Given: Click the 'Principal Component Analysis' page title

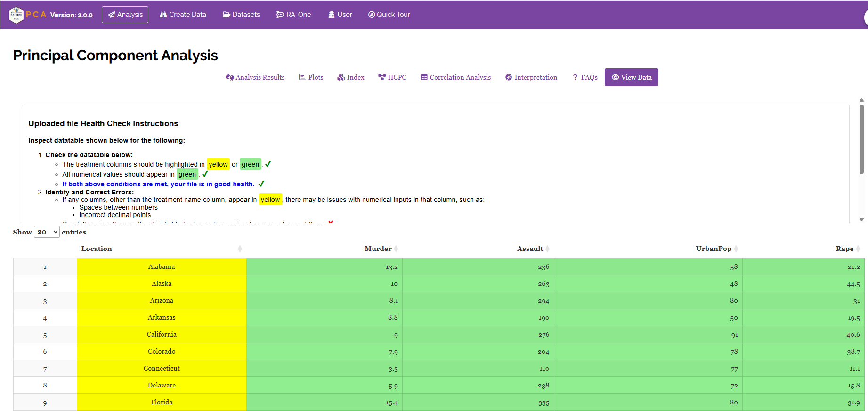Looking at the screenshot, I should [115, 56].
